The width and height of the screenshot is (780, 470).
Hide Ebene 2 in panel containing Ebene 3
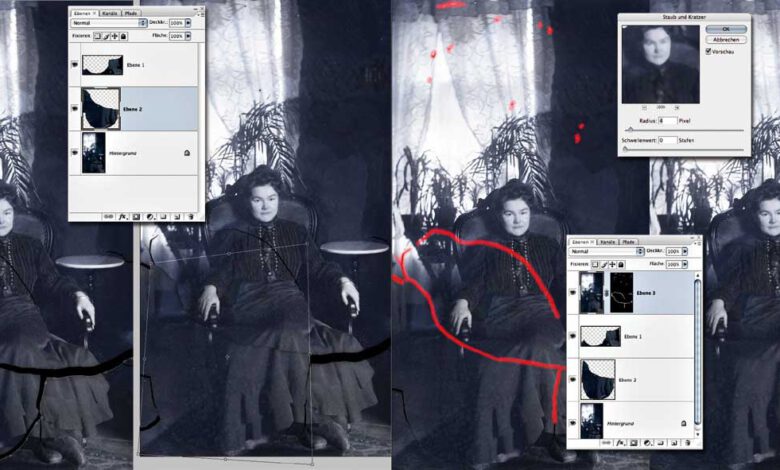(573, 379)
